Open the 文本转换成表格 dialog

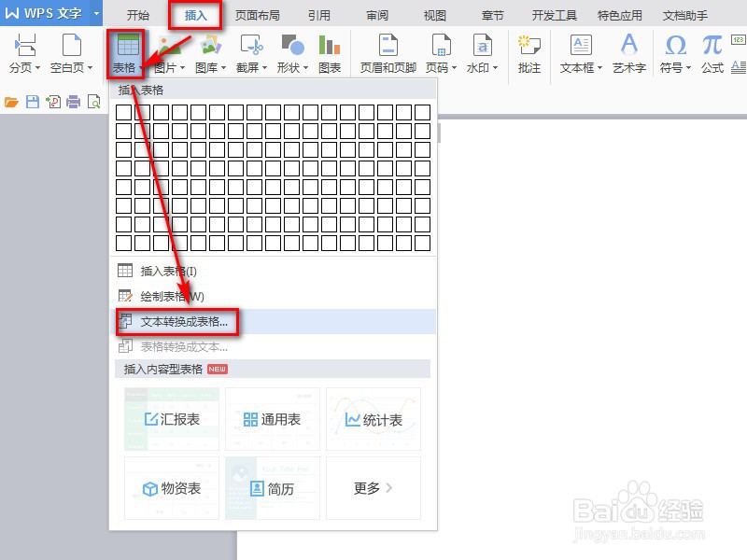tap(183, 320)
